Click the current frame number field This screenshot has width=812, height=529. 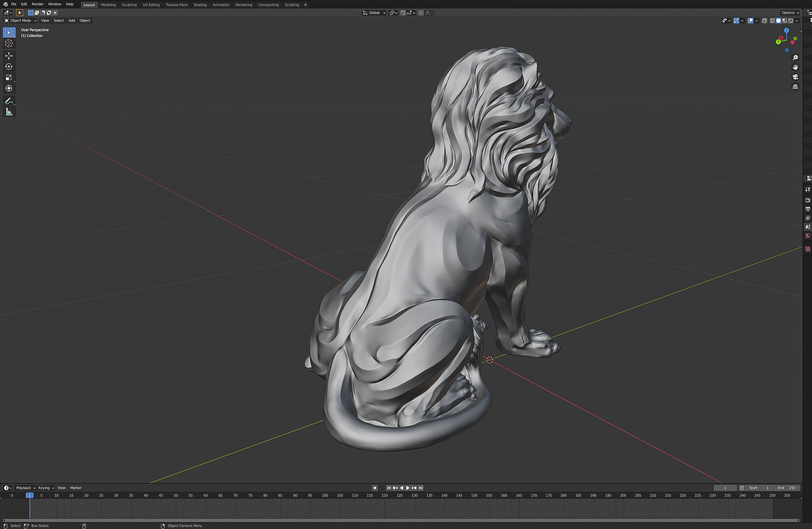point(725,488)
